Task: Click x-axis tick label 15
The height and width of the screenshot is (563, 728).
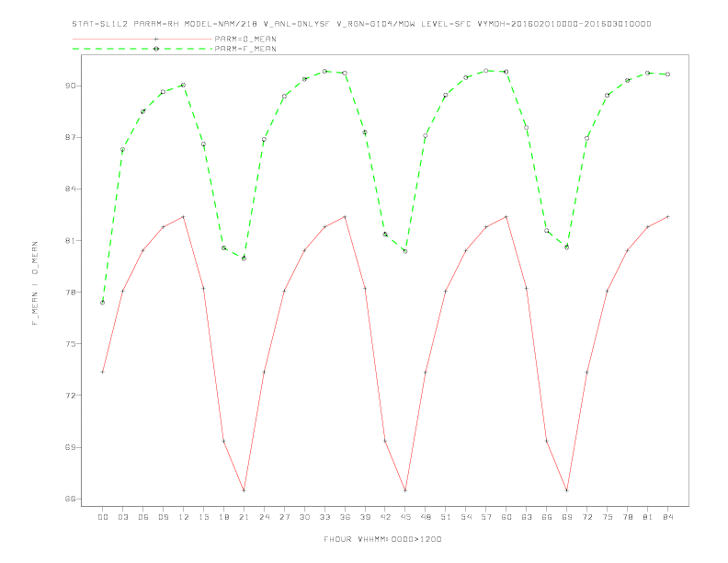Action: (x=204, y=517)
